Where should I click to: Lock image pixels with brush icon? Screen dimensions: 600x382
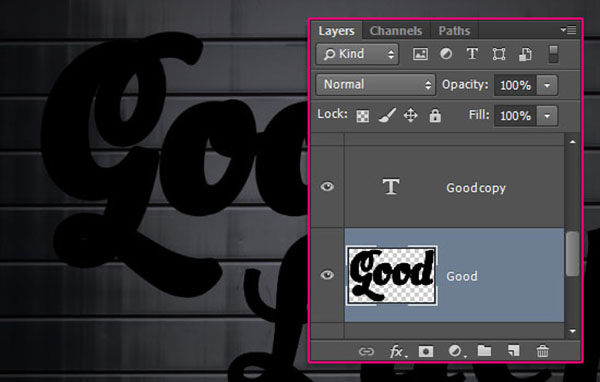[387, 115]
